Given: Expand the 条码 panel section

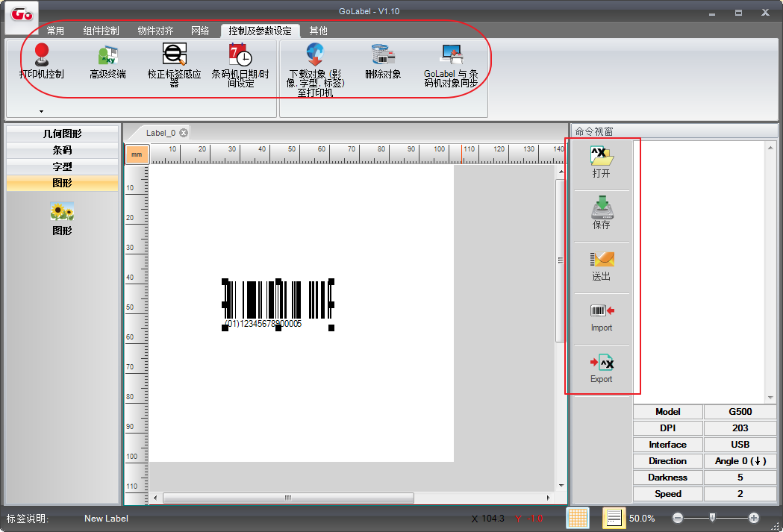Looking at the screenshot, I should tap(63, 150).
